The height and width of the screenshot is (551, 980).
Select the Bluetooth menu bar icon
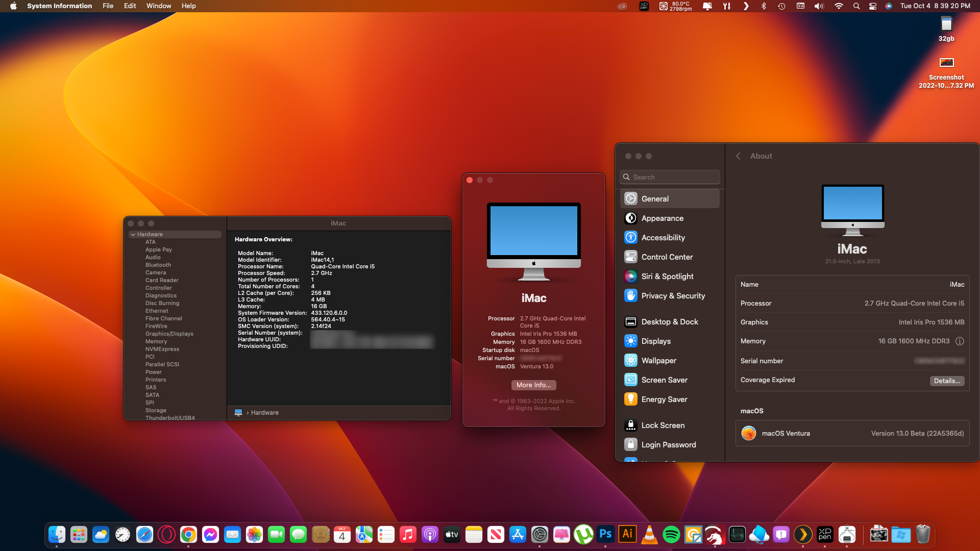click(763, 6)
